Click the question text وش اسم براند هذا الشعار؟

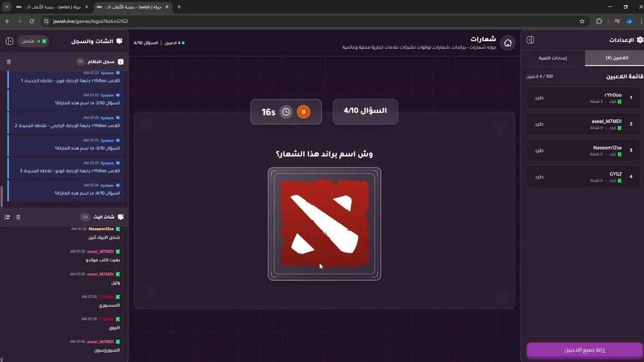pyautogui.click(x=325, y=154)
